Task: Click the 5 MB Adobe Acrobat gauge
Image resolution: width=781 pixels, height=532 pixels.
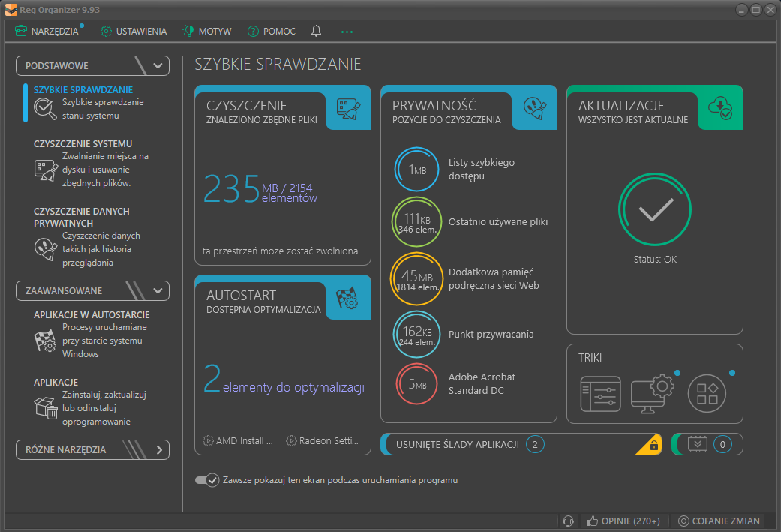Action: (417, 384)
